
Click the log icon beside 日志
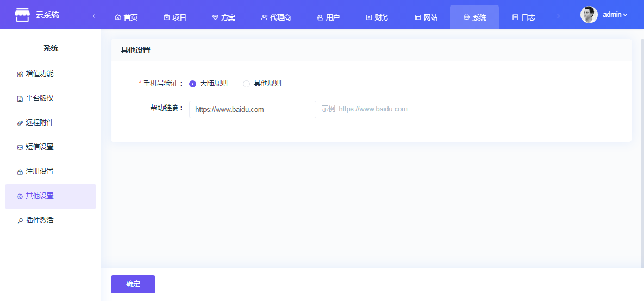(x=515, y=17)
